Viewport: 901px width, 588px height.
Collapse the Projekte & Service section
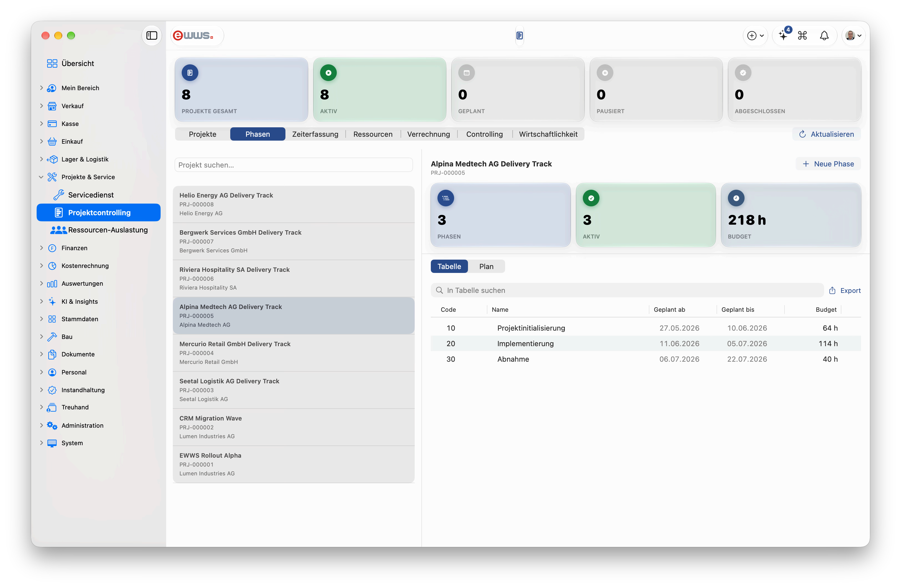click(41, 177)
